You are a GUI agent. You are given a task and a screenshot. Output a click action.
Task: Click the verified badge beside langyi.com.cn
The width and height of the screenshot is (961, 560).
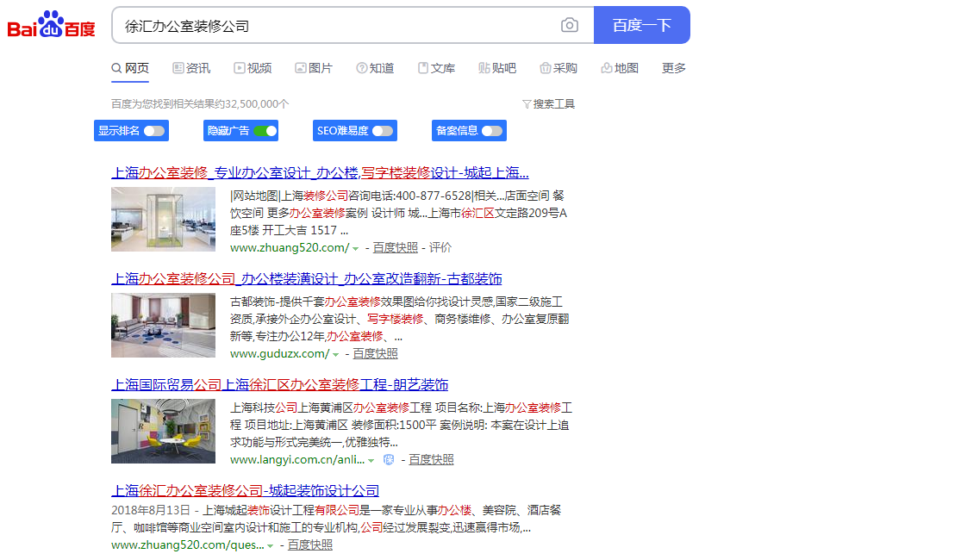pyautogui.click(x=389, y=459)
